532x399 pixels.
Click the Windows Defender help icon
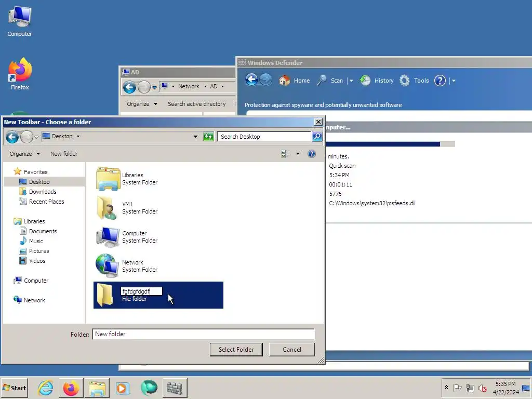pyautogui.click(x=440, y=81)
